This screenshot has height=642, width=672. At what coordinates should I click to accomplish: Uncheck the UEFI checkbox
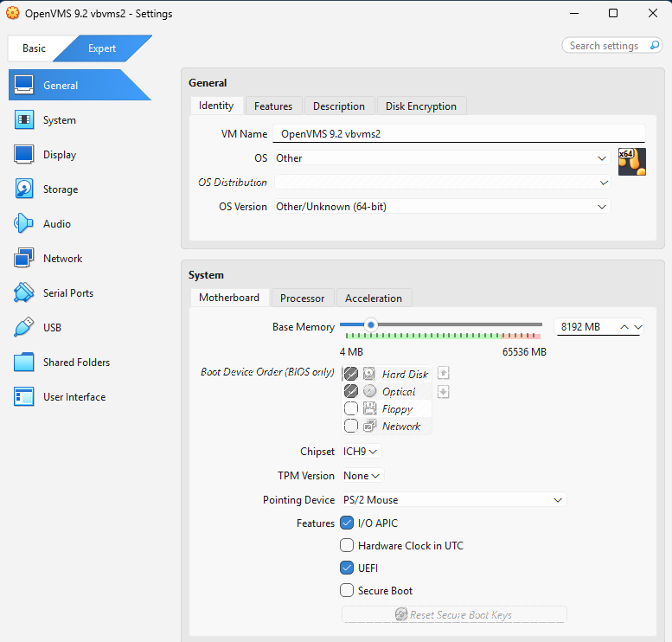[x=347, y=568]
